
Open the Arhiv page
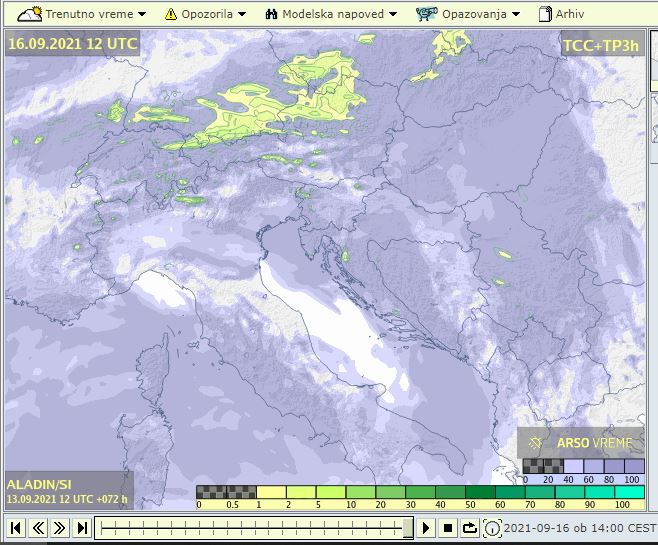(x=571, y=14)
